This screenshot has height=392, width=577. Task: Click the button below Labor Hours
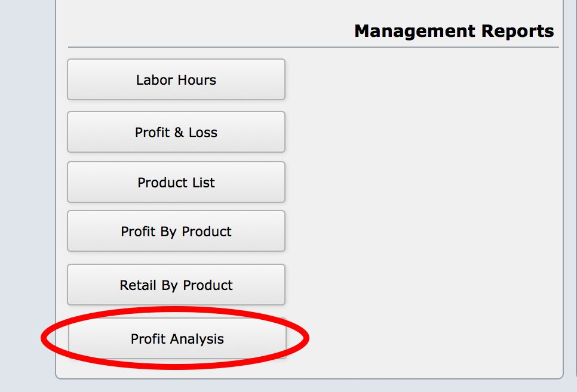click(176, 132)
